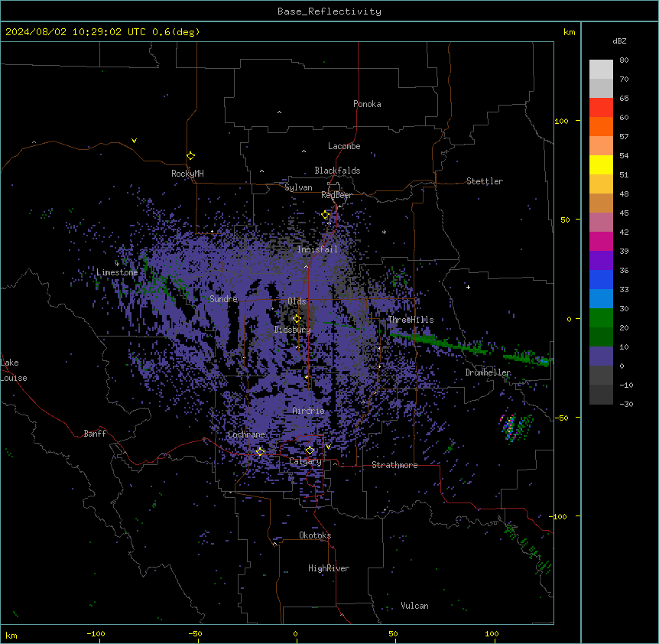Viewport: 659px width, 644px height.
Task: Select the Vulcan label
Action: click(415, 606)
